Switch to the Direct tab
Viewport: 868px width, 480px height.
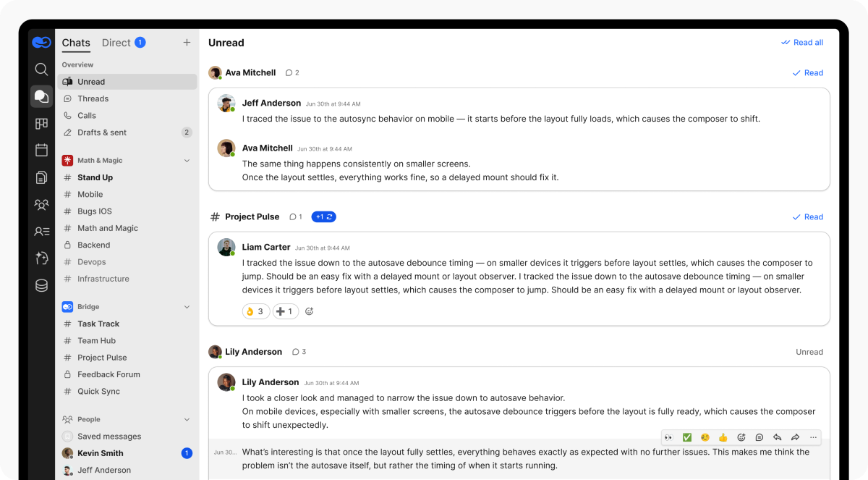click(116, 43)
